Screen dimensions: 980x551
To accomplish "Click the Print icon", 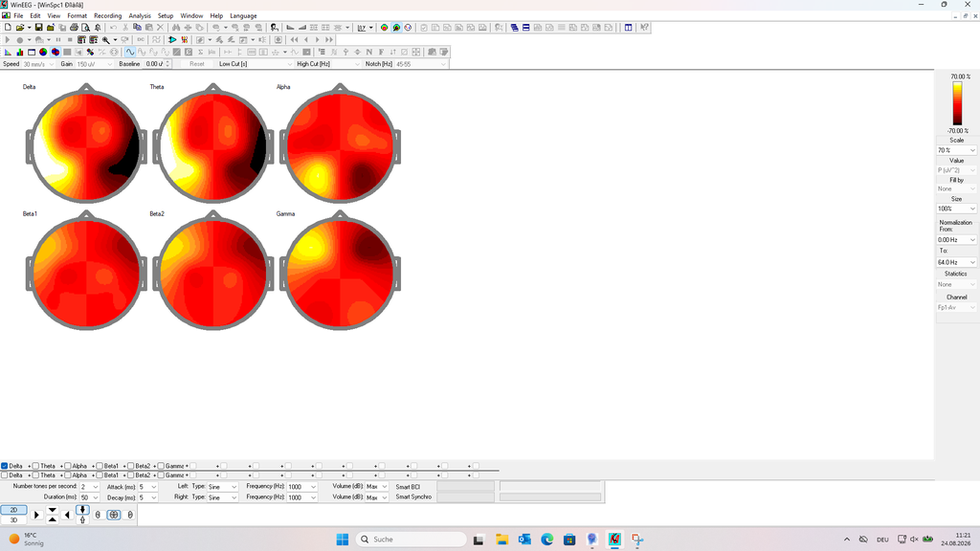I will coord(74,28).
